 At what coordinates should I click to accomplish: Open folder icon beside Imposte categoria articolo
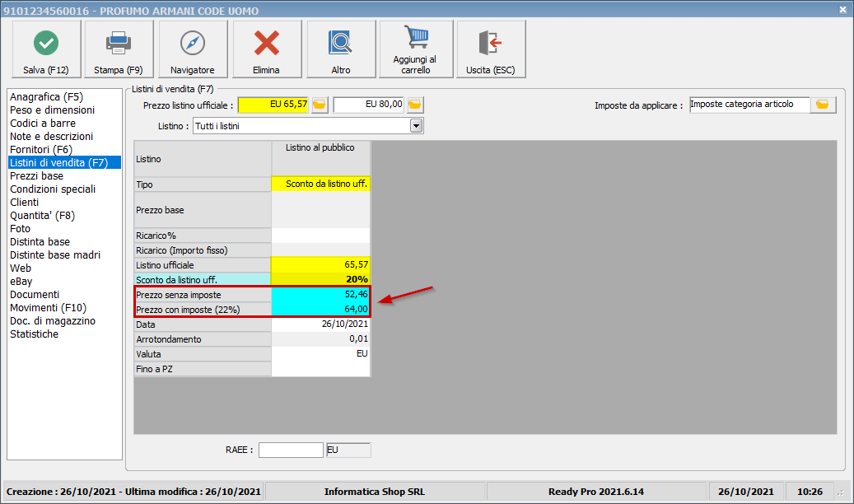823,105
